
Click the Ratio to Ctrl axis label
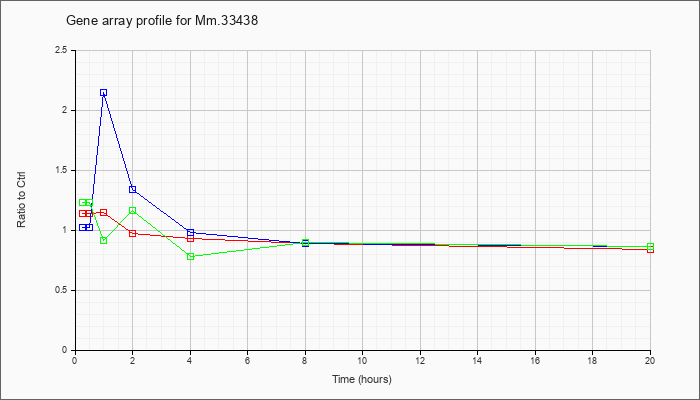pos(21,200)
